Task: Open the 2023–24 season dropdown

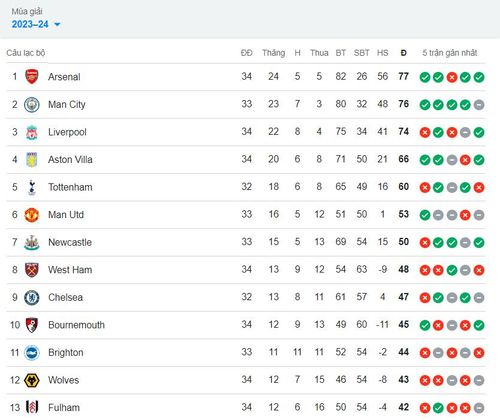Action: tap(36, 24)
